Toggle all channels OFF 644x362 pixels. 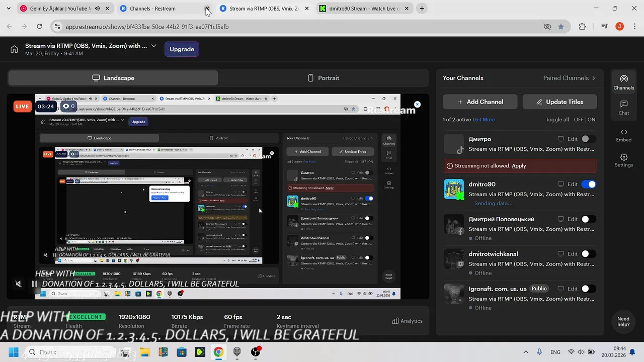[579, 120]
